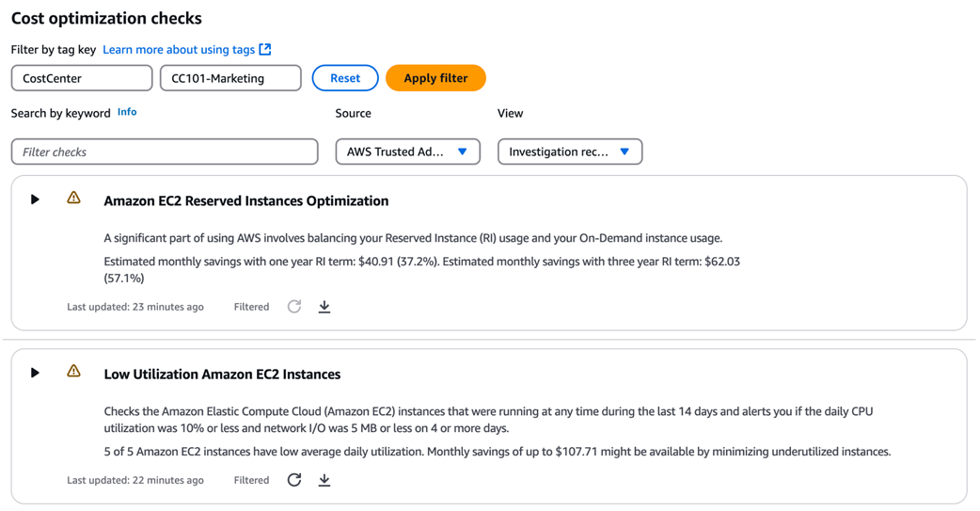
Task: Open the Source dropdown showing AWS Trusted Advisor
Action: 407,152
